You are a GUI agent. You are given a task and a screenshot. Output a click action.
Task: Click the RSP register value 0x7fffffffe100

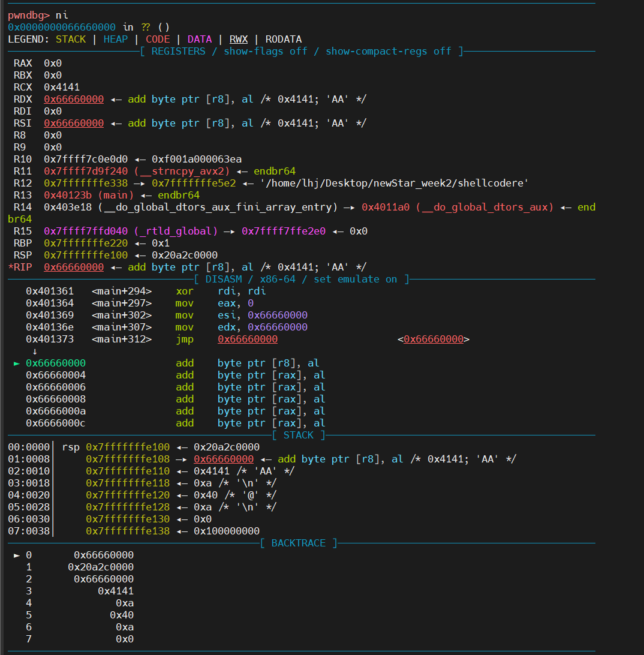[x=86, y=256]
